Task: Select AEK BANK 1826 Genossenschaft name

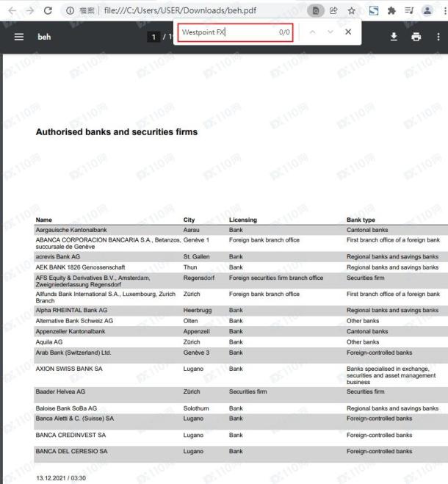Action: pos(80,267)
